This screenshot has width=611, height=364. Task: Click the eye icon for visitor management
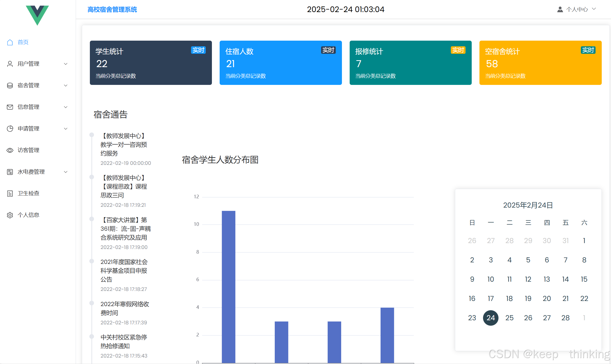(10, 150)
